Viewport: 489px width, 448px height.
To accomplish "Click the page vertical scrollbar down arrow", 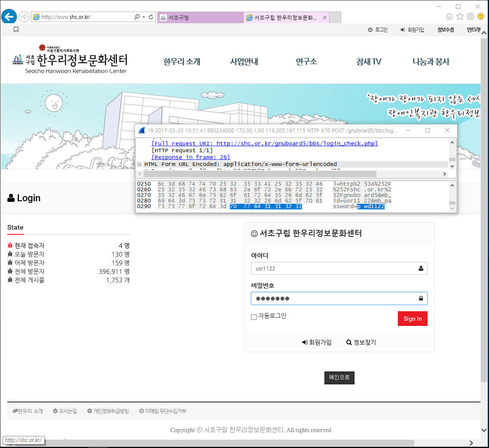I will (x=484, y=430).
